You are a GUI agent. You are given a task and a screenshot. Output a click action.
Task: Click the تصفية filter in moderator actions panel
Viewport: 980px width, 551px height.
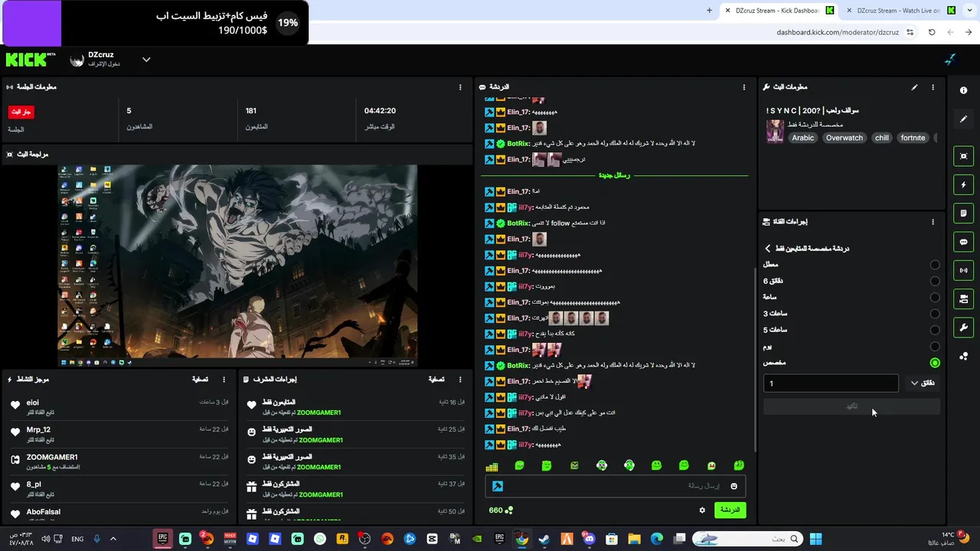pyautogui.click(x=436, y=380)
